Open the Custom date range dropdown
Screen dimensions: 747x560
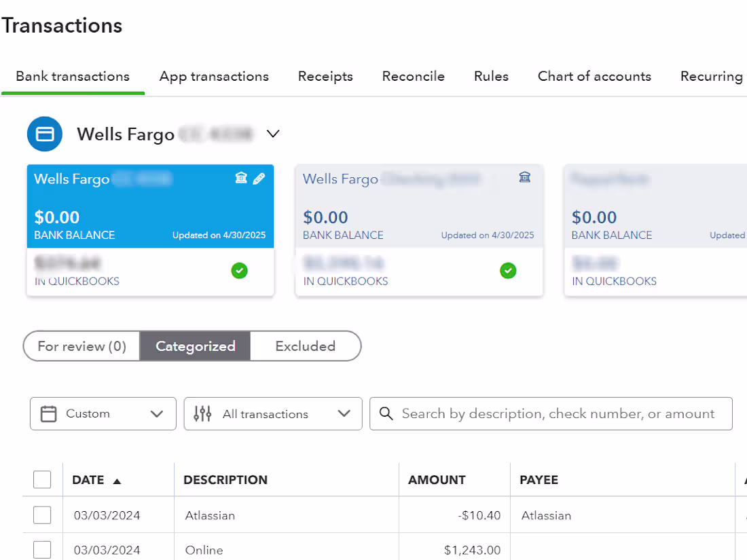click(x=103, y=414)
